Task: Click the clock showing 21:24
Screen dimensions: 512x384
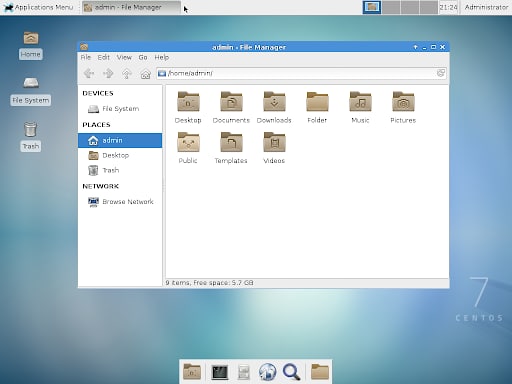Action: 448,7
